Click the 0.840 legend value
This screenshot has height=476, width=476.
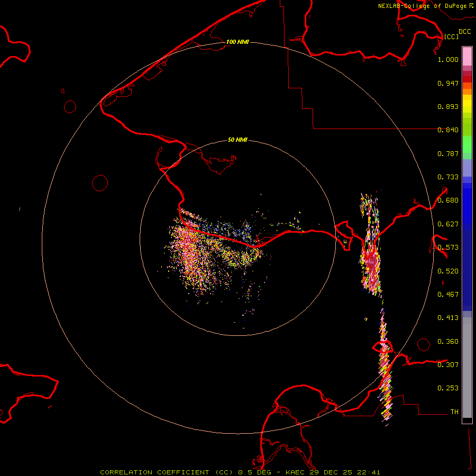[x=448, y=130]
